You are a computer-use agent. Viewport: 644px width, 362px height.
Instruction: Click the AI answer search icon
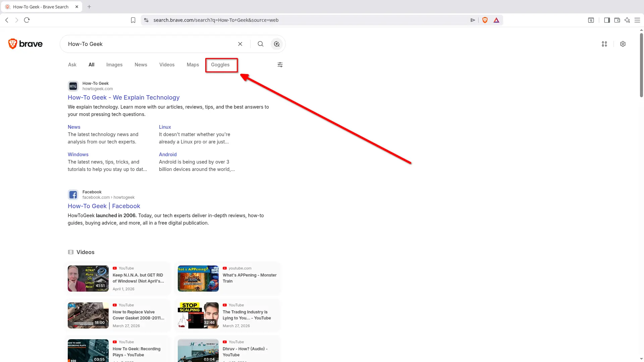pyautogui.click(x=277, y=44)
